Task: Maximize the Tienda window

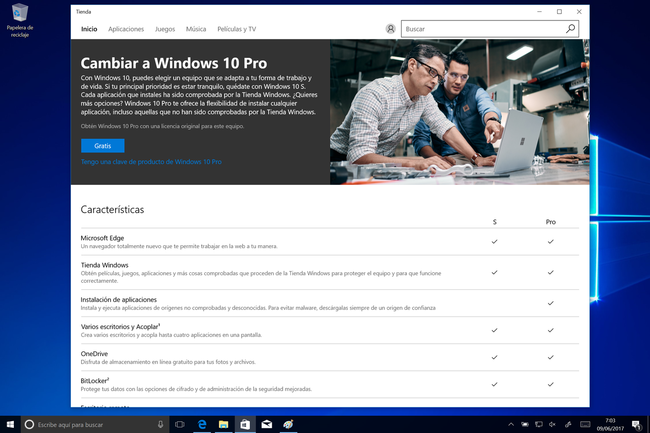Action: [x=559, y=12]
